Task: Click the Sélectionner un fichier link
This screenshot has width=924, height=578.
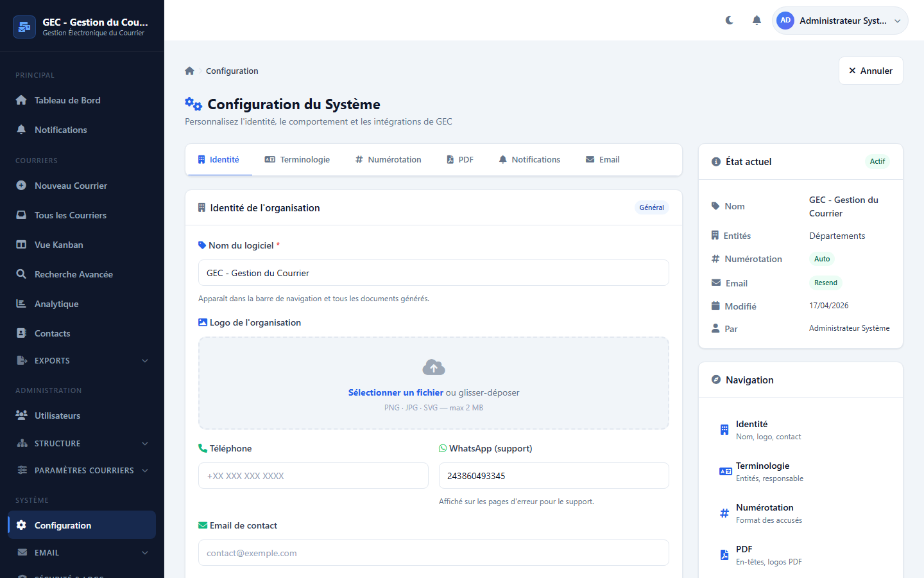Action: point(395,392)
